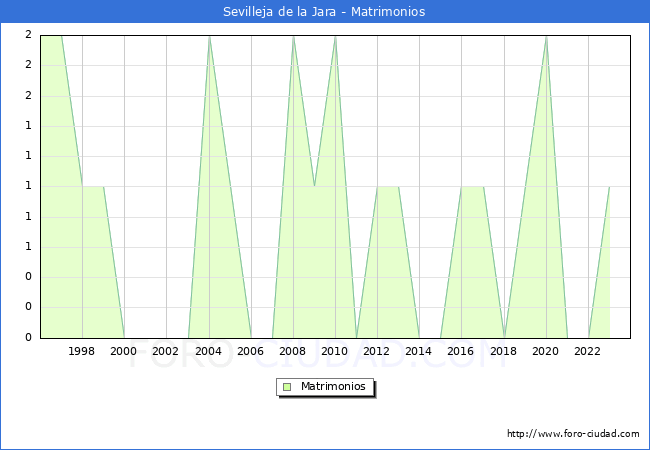The width and height of the screenshot is (650, 450).
Task: Open the foro-ciudad.com URL link
Action: (x=573, y=434)
